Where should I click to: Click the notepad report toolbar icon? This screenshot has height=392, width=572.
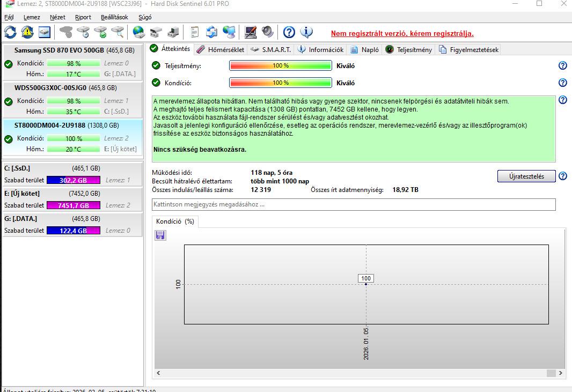[x=195, y=32]
